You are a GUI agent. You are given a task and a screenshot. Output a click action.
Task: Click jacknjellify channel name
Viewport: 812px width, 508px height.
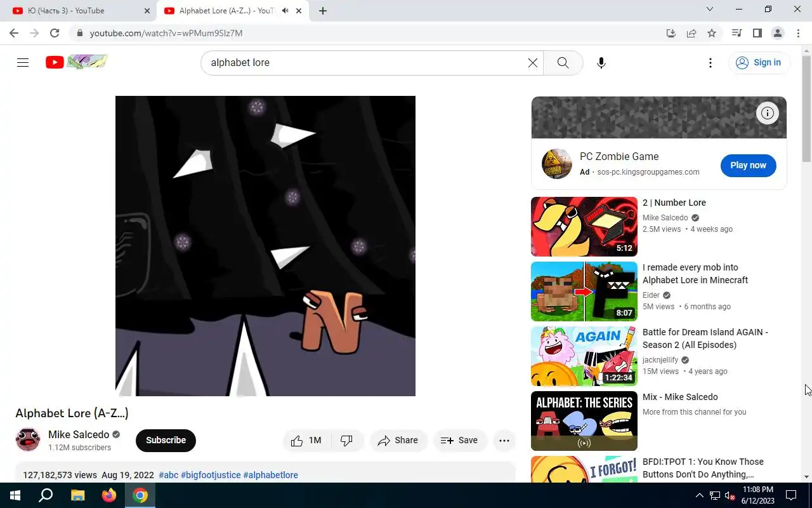click(x=660, y=360)
